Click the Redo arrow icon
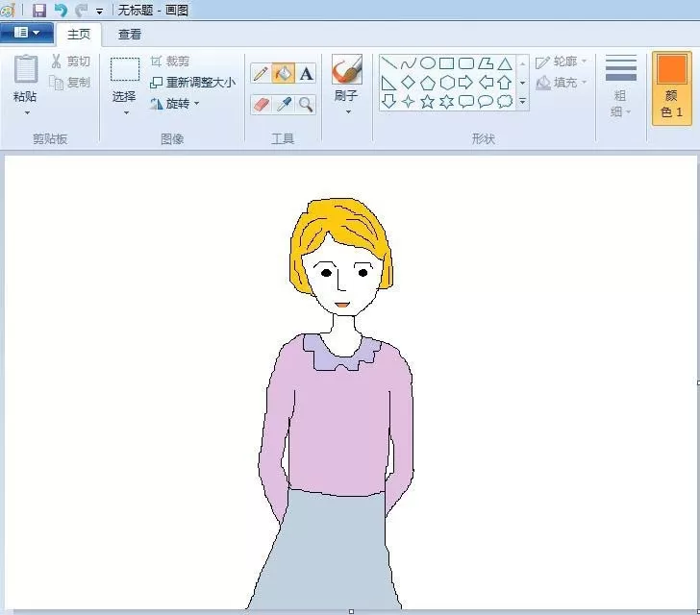The width and height of the screenshot is (700, 615). [x=82, y=10]
